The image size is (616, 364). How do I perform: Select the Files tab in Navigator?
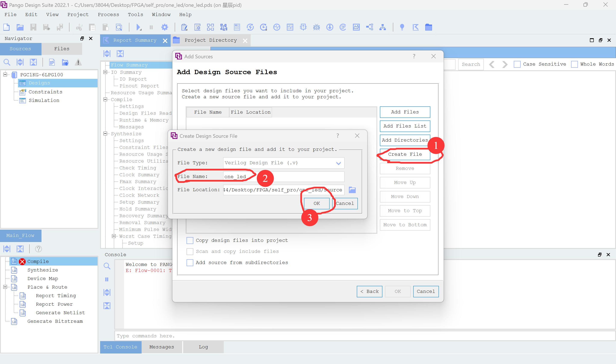tap(62, 49)
